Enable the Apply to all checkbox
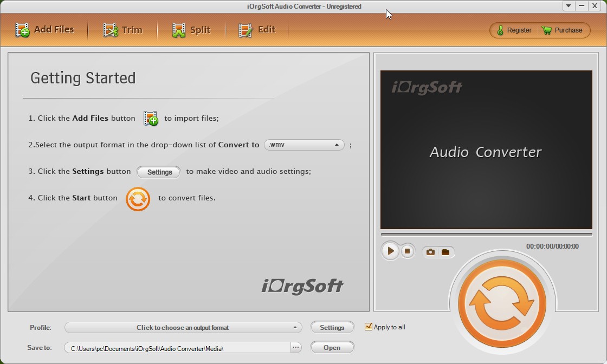The image size is (607, 364). click(369, 327)
